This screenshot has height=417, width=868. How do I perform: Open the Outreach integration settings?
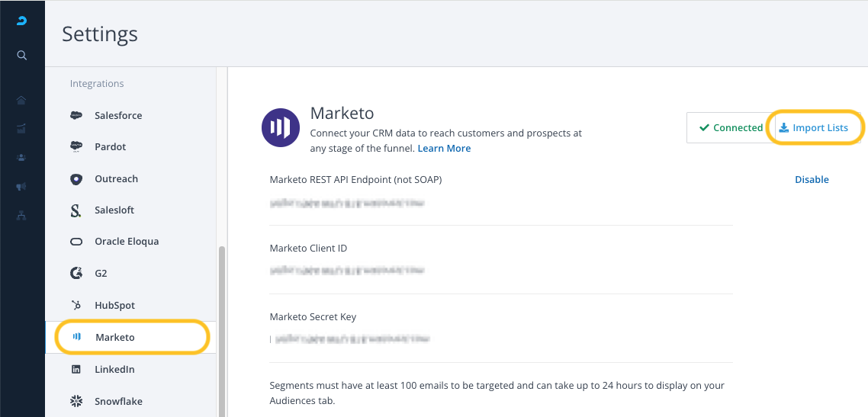pyautogui.click(x=116, y=179)
